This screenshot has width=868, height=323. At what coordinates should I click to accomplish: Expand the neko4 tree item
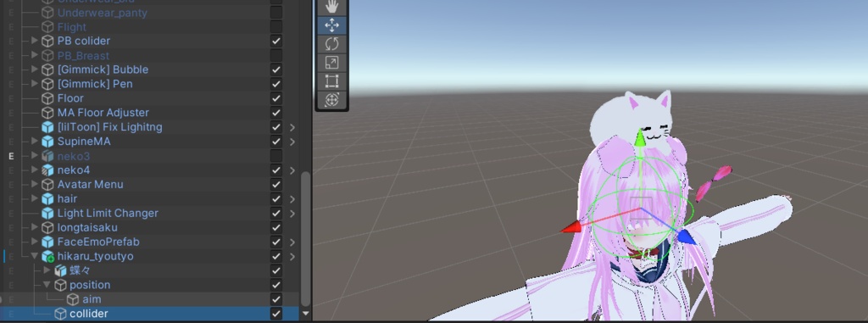click(35, 170)
